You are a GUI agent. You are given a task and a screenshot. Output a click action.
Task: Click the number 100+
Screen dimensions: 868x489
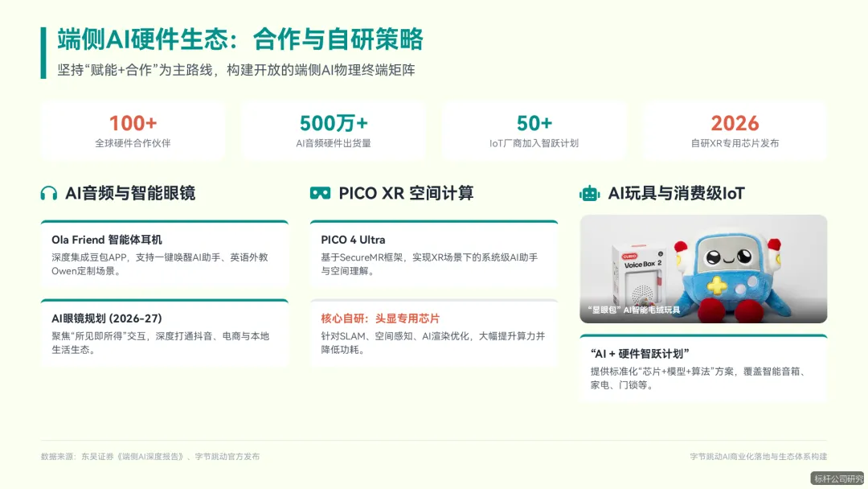133,123
